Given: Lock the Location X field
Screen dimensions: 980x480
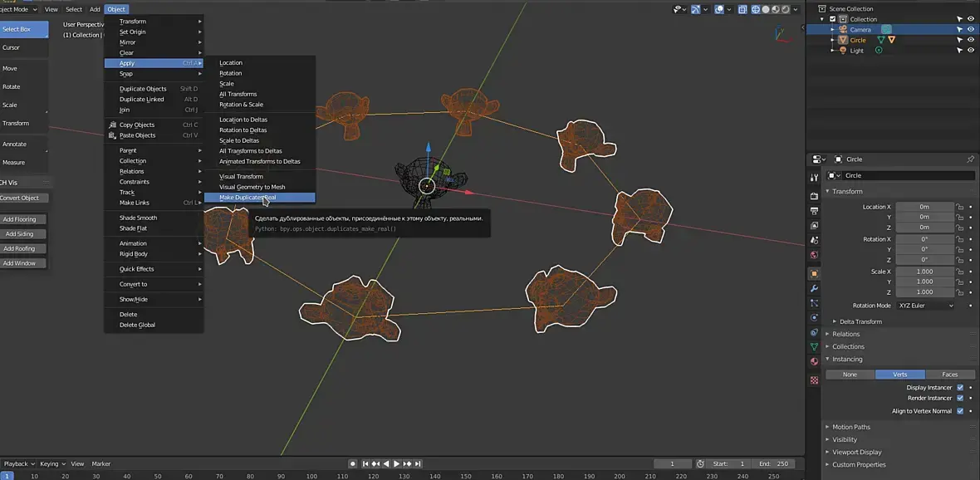Looking at the screenshot, I should pyautogui.click(x=959, y=207).
